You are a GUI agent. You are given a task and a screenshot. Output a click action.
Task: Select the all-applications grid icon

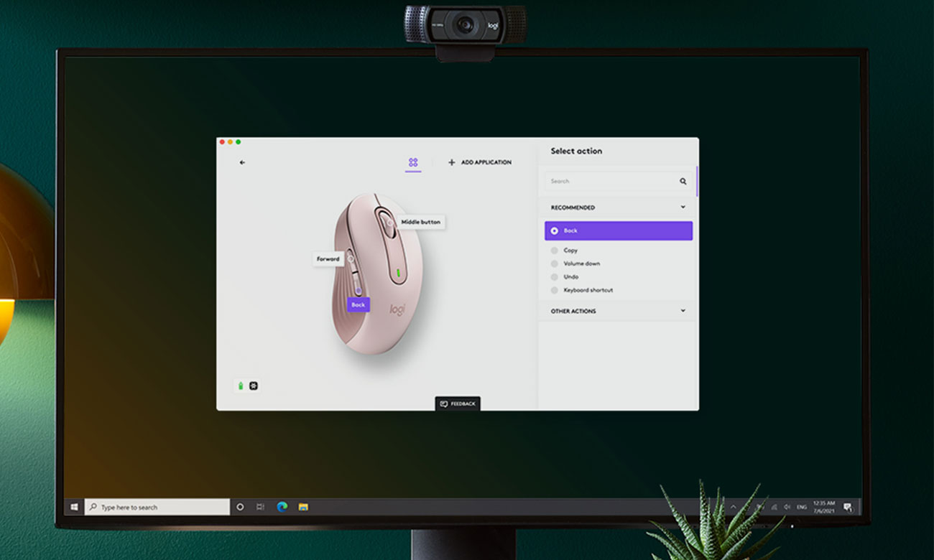pyautogui.click(x=413, y=162)
